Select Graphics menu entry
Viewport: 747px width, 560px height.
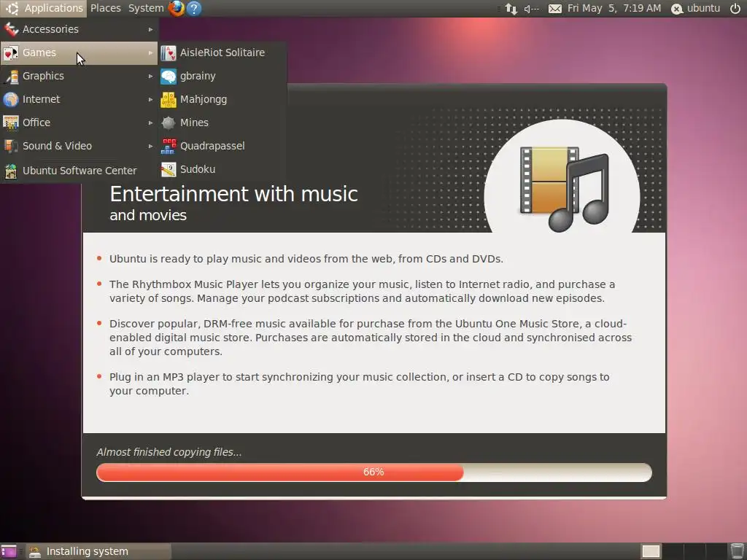pos(79,76)
